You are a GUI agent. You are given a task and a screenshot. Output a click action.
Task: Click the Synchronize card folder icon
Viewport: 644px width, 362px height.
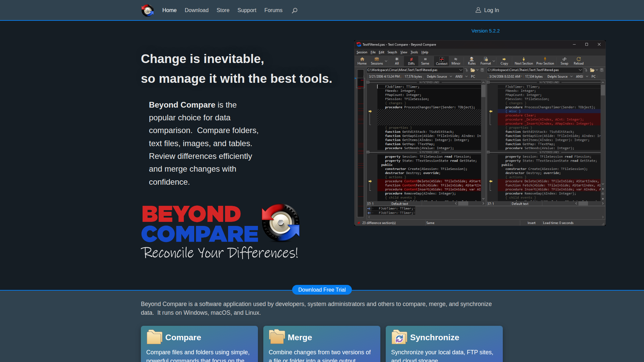(x=399, y=337)
